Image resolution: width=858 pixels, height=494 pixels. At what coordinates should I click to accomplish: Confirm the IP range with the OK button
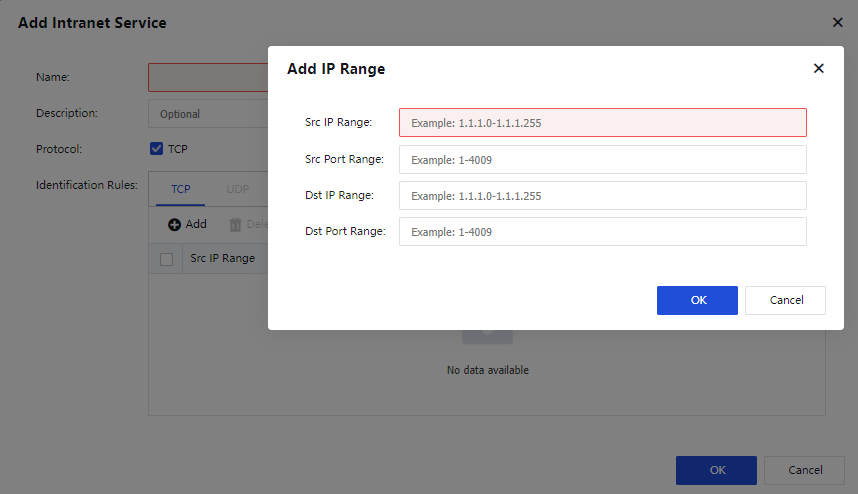[697, 300]
